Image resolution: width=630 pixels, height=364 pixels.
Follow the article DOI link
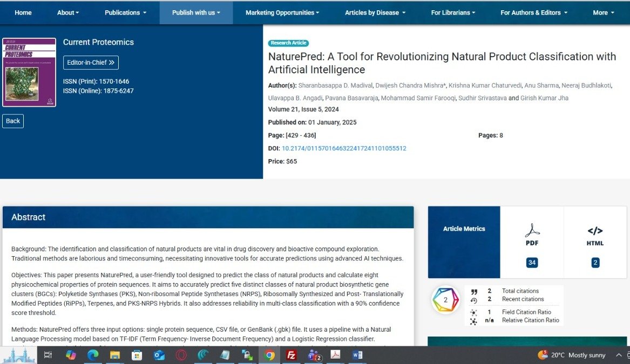[343, 148]
